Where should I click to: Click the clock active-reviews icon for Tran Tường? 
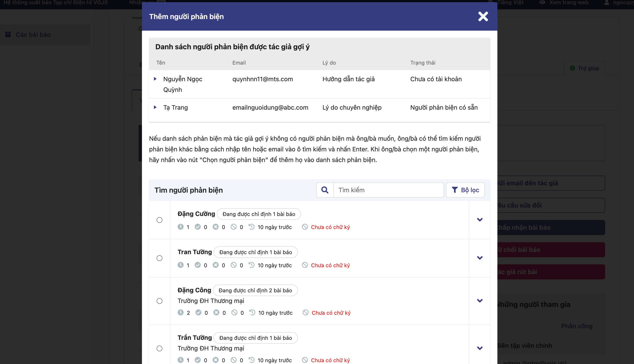click(x=180, y=265)
